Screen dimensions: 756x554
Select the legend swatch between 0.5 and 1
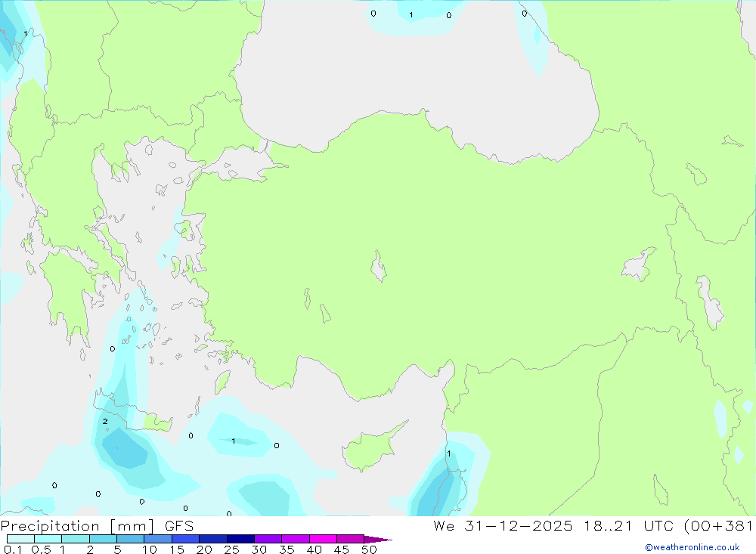48,539
